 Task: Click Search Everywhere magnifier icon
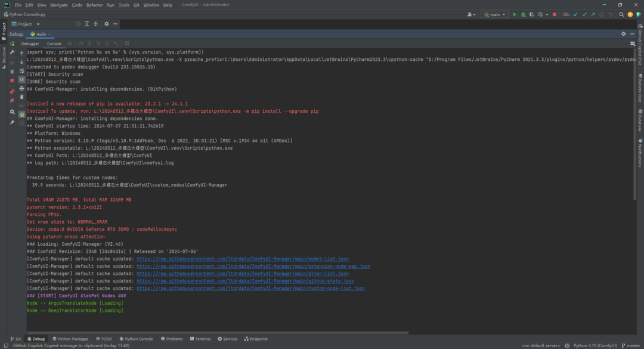click(x=621, y=15)
